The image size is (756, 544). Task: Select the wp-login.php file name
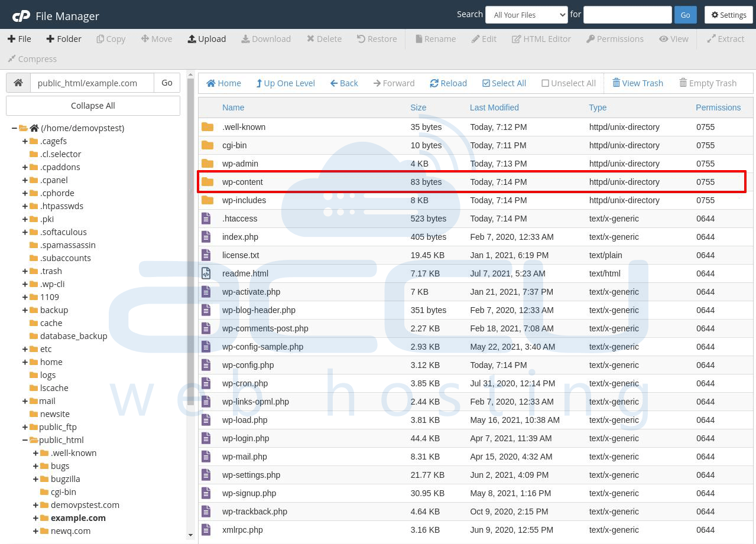[x=245, y=438]
